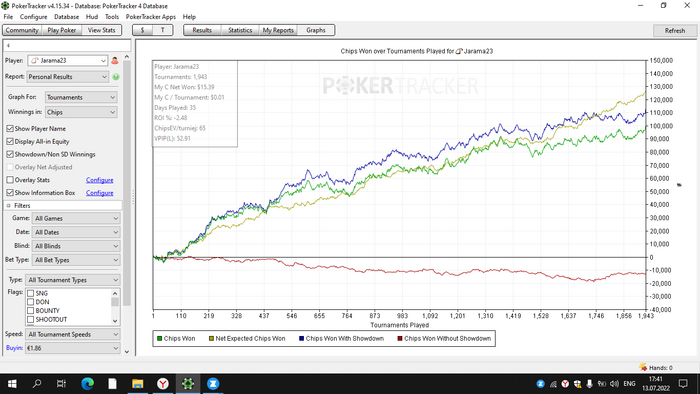Screen dimensions: 700x394
Task: Click the Community button
Action: (22, 30)
